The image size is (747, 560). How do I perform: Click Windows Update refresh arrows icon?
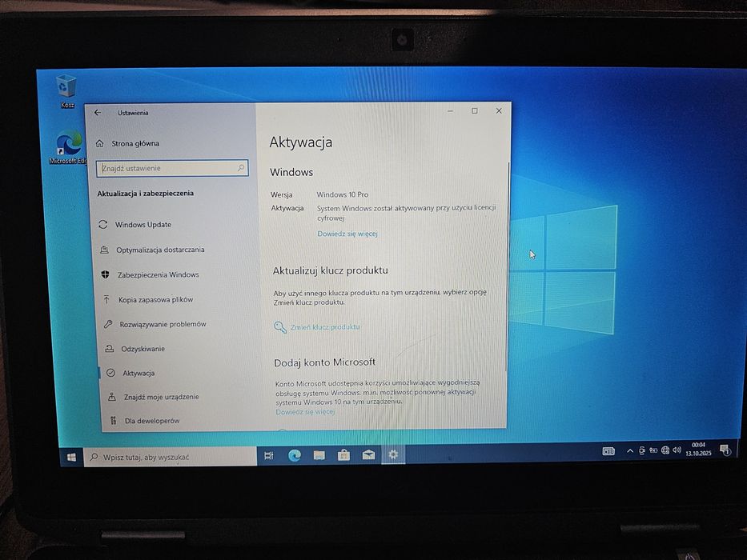click(103, 224)
